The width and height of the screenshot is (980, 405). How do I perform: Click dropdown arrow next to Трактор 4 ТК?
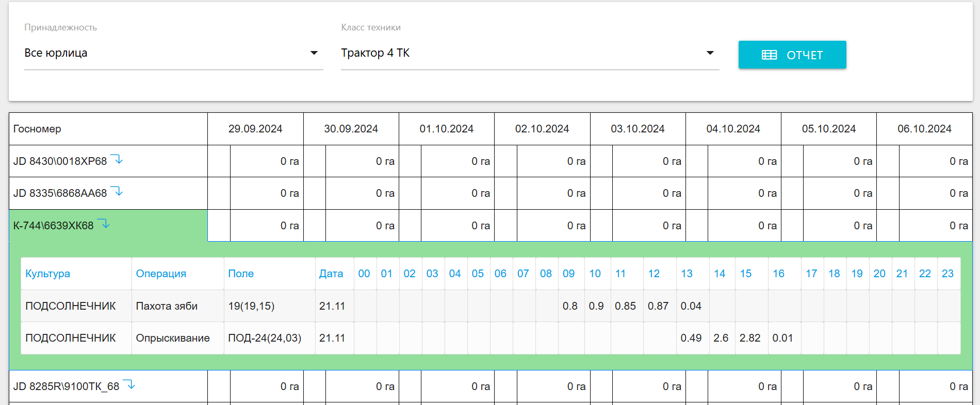[x=710, y=53]
